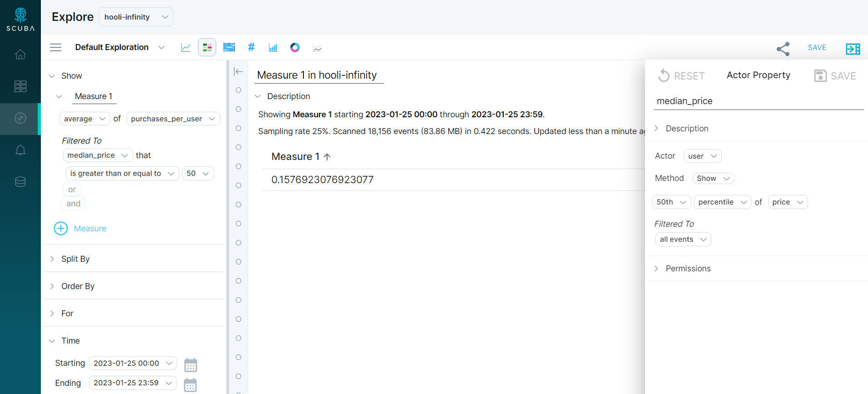Open the Scuba logo home
This screenshot has height=394, width=868.
coord(20,20)
